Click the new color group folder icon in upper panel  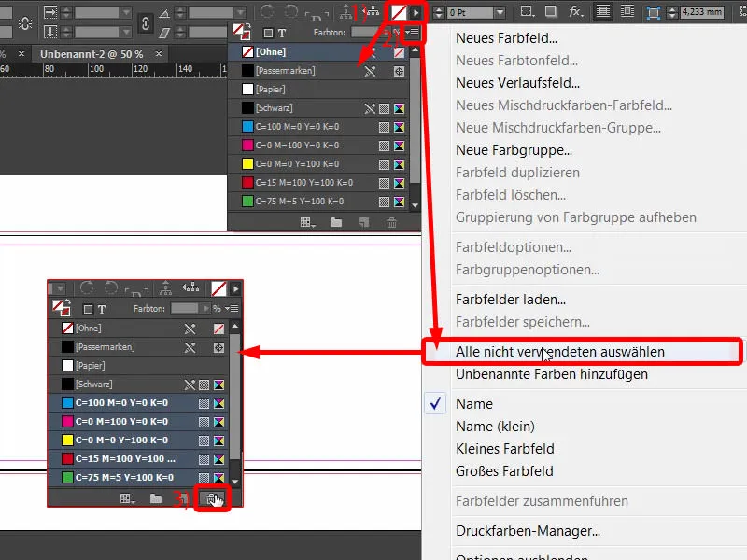[x=336, y=222]
